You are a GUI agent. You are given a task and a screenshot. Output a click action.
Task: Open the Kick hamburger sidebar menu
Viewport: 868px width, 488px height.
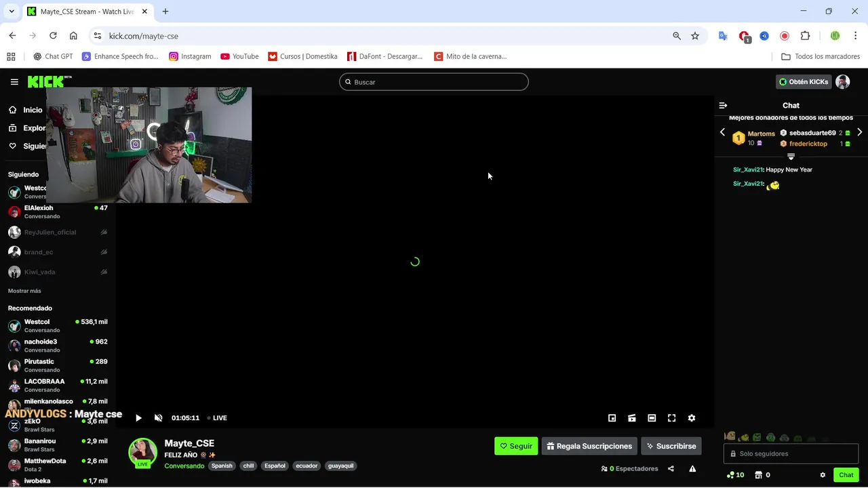point(14,82)
